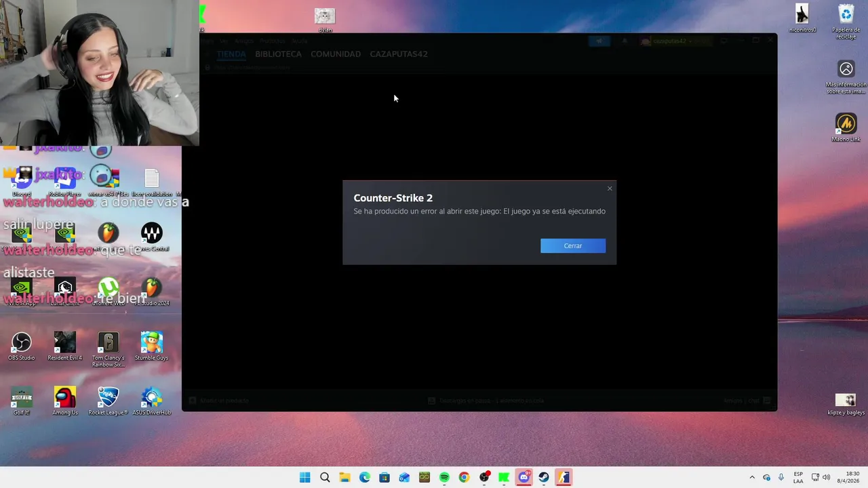
Task: Open the Ayuda menu in the Steam menu bar
Action: click(299, 41)
